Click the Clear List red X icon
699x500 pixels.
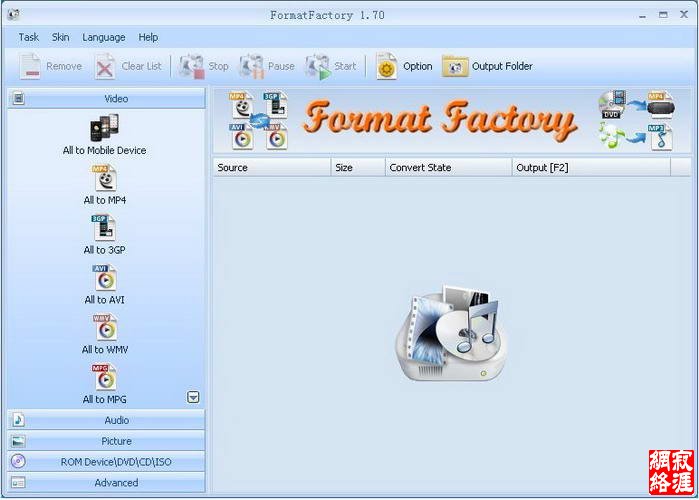[105, 66]
